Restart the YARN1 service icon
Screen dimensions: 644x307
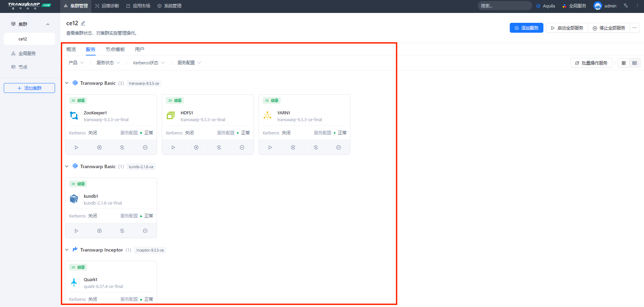(316, 147)
